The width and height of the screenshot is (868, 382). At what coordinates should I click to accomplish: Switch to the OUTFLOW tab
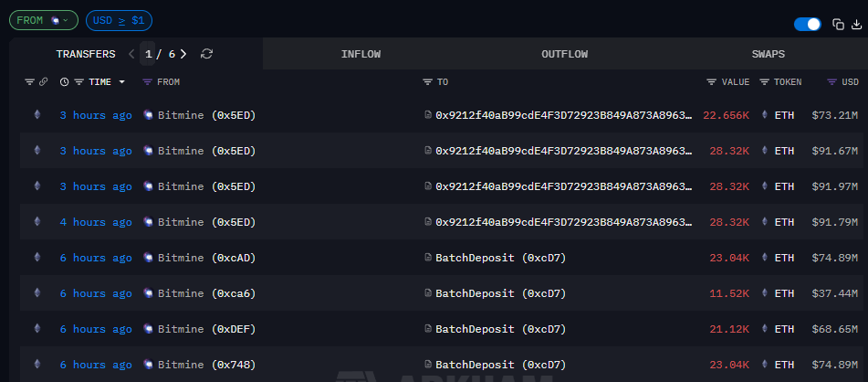click(x=565, y=54)
